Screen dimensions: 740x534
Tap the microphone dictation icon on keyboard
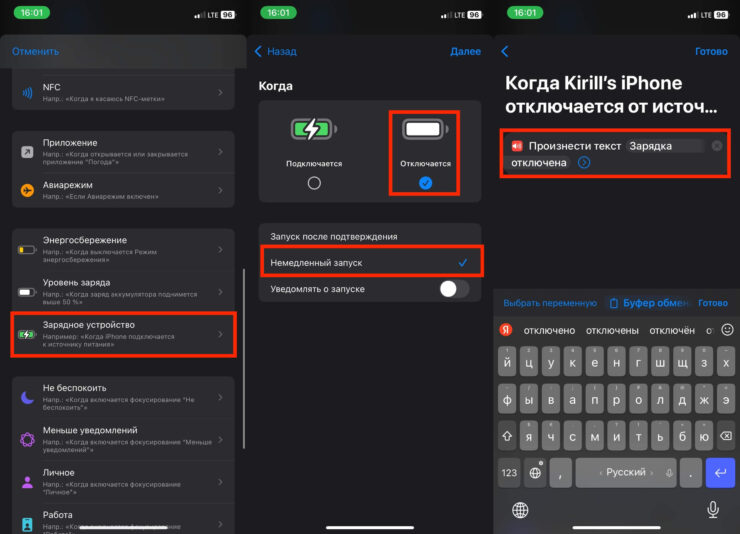[713, 509]
